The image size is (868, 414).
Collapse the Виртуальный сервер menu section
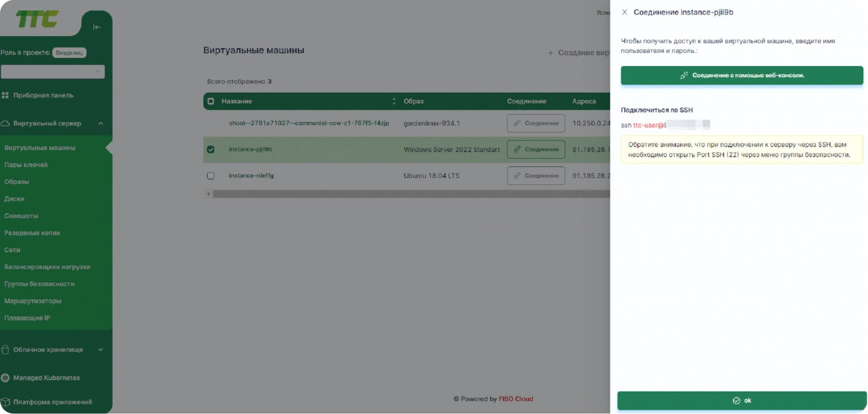click(100, 123)
